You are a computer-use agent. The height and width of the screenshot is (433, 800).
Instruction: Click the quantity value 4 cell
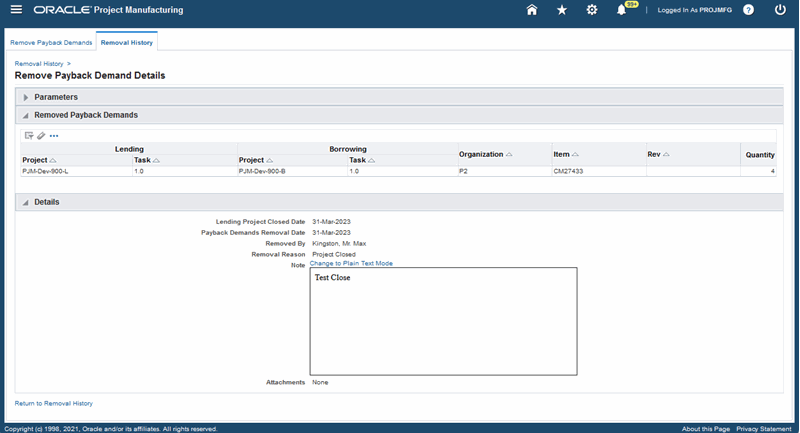coord(758,171)
